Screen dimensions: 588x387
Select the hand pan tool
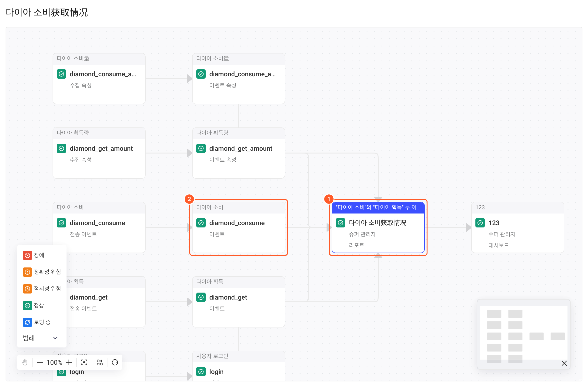25,362
